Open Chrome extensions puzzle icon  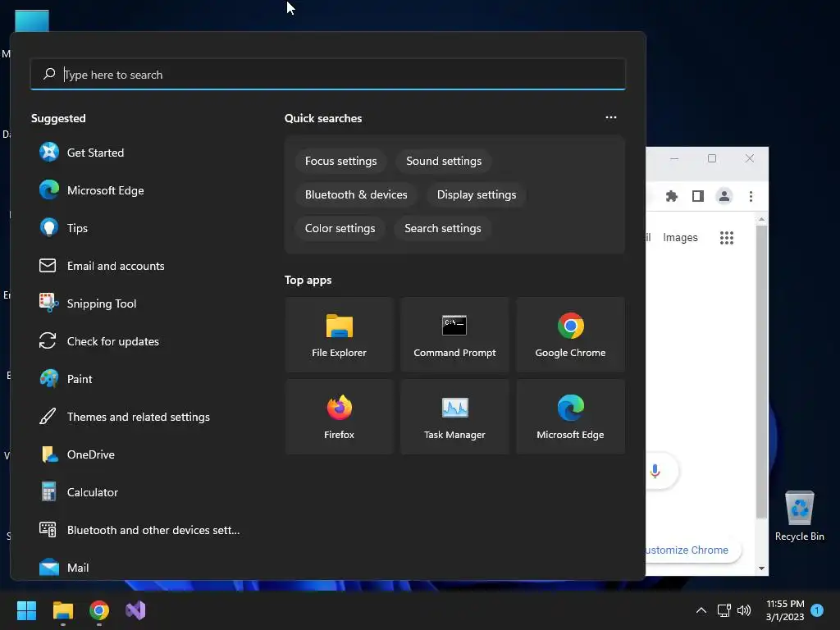(x=671, y=196)
